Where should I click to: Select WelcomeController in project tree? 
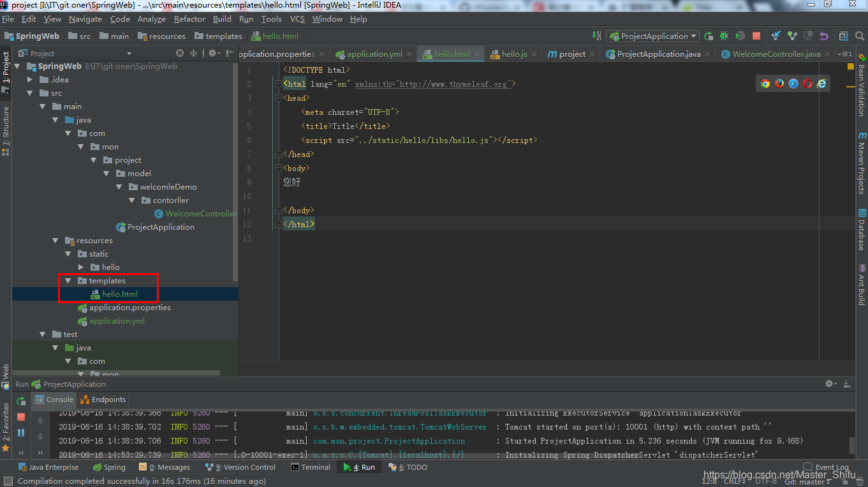click(201, 214)
